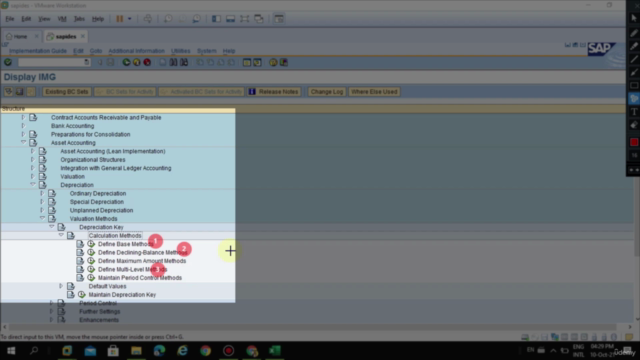Collapse the Valuation Methods node
Viewport: 640px width, 360px height.
pos(42,218)
